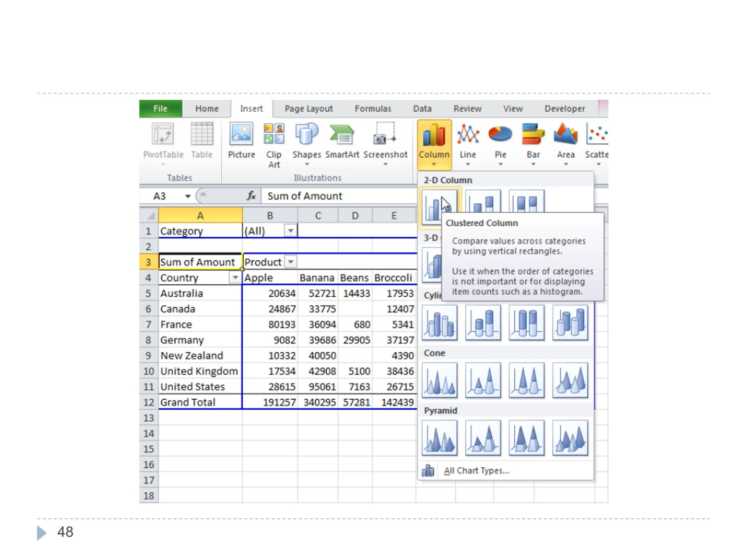Click the Grand Total value 340295

tap(318, 402)
